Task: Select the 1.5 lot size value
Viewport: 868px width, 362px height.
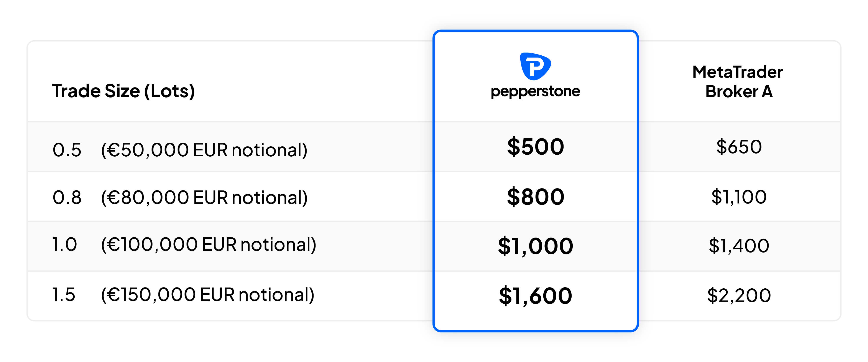Action: pyautogui.click(x=63, y=295)
